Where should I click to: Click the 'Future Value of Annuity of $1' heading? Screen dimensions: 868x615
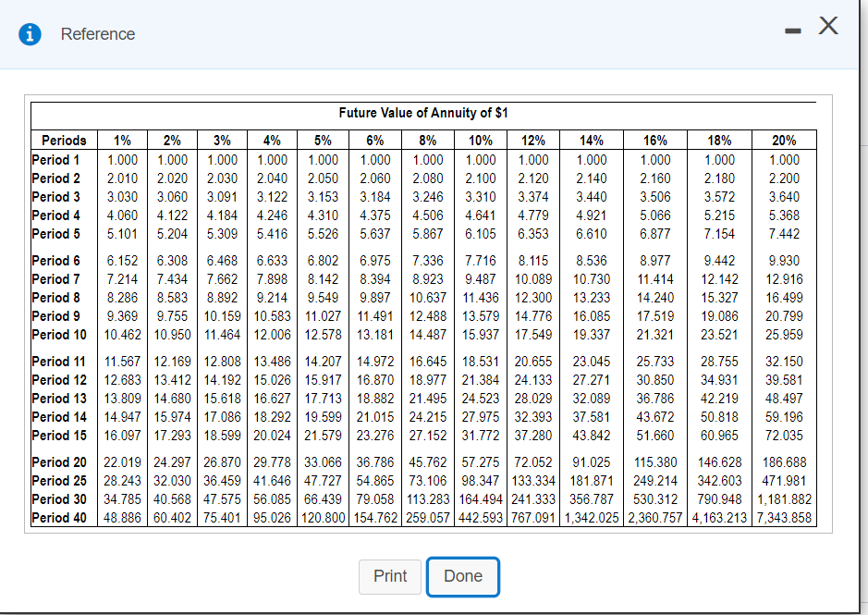point(423,113)
